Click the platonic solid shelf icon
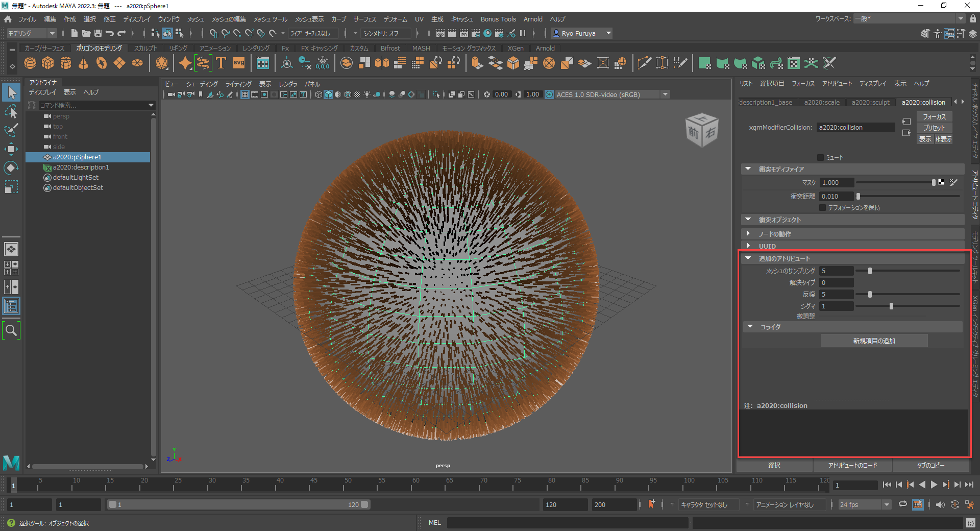This screenshot has height=531, width=980. tap(162, 63)
